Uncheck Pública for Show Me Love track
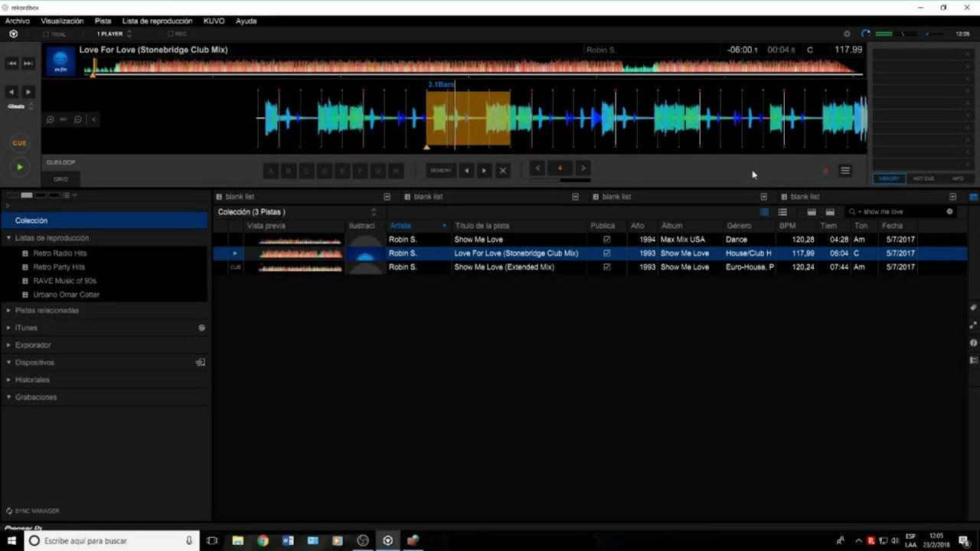Image resolution: width=980 pixels, height=551 pixels. pyautogui.click(x=607, y=240)
